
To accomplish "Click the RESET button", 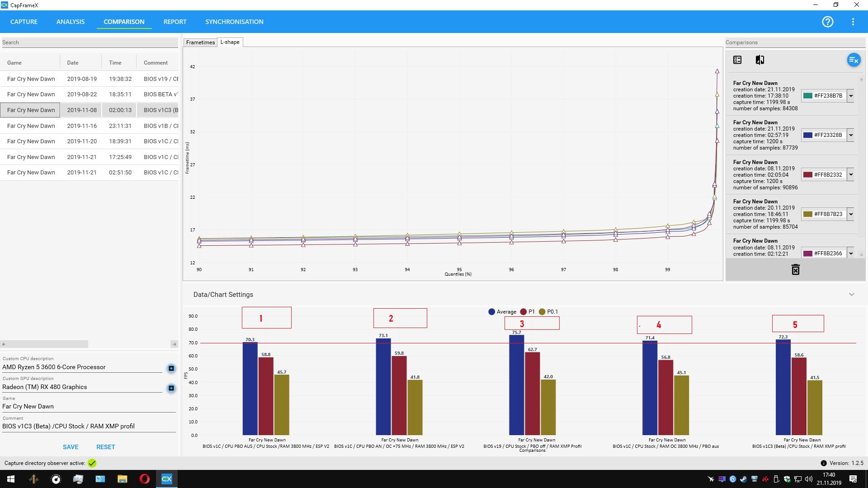I will pos(105,447).
